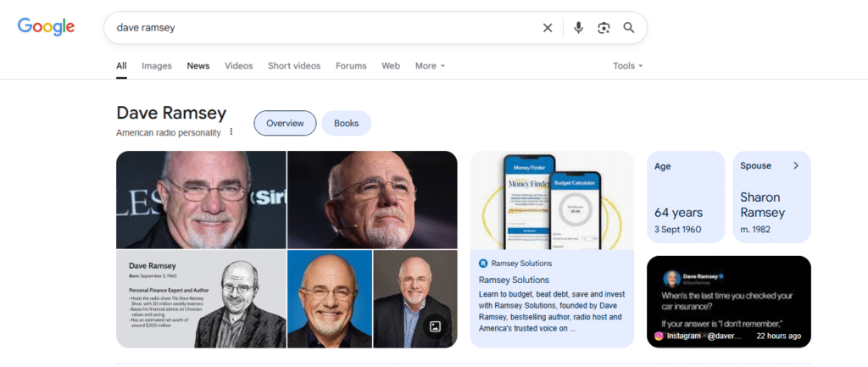
Task: Click the magnifying glass search button
Action: pos(629,28)
